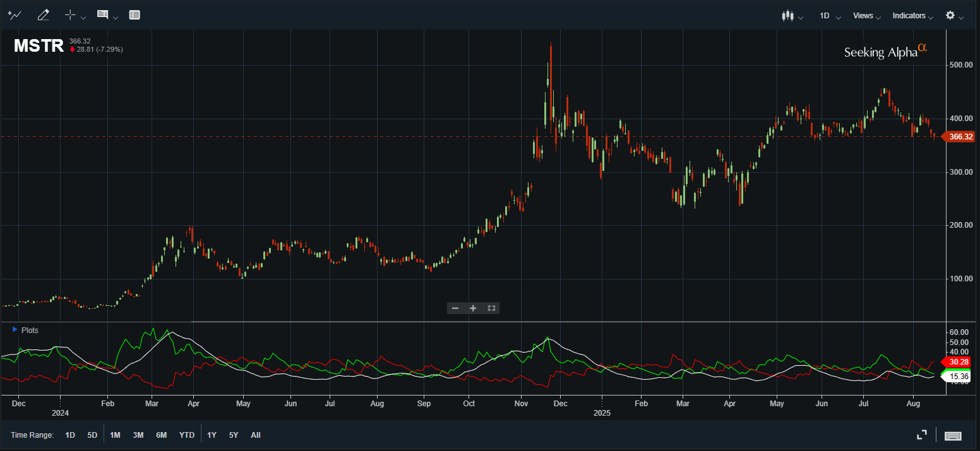980x451 pixels.
Task: Expand the Plots panel triangle
Action: point(15,330)
